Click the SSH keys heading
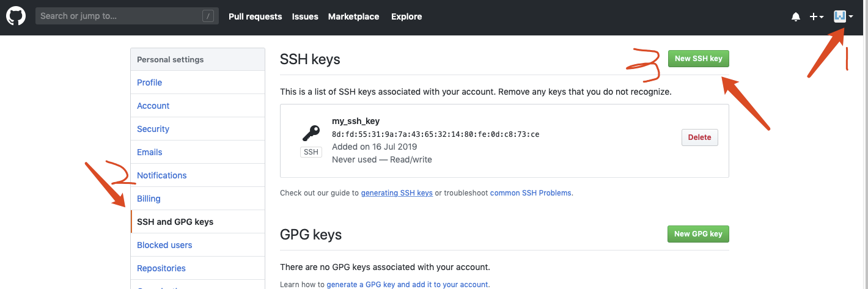The height and width of the screenshot is (289, 868). (x=310, y=59)
